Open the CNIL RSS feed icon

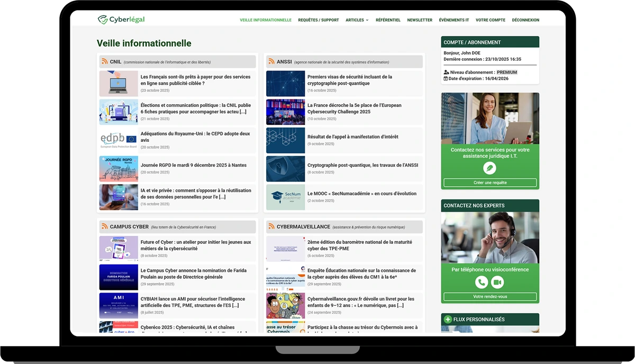coord(105,62)
